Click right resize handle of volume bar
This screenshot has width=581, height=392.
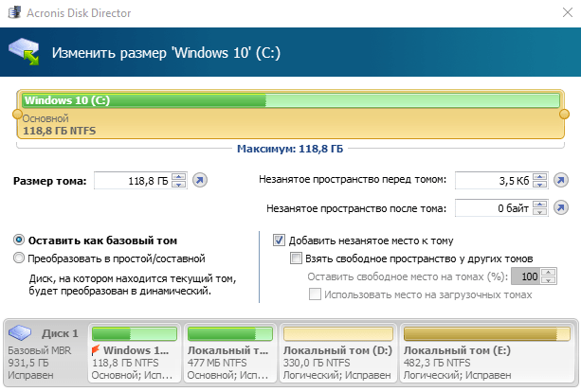tap(564, 114)
